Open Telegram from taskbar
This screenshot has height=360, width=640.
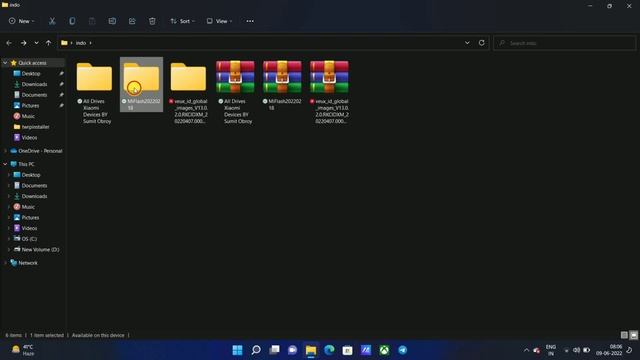(x=402, y=350)
